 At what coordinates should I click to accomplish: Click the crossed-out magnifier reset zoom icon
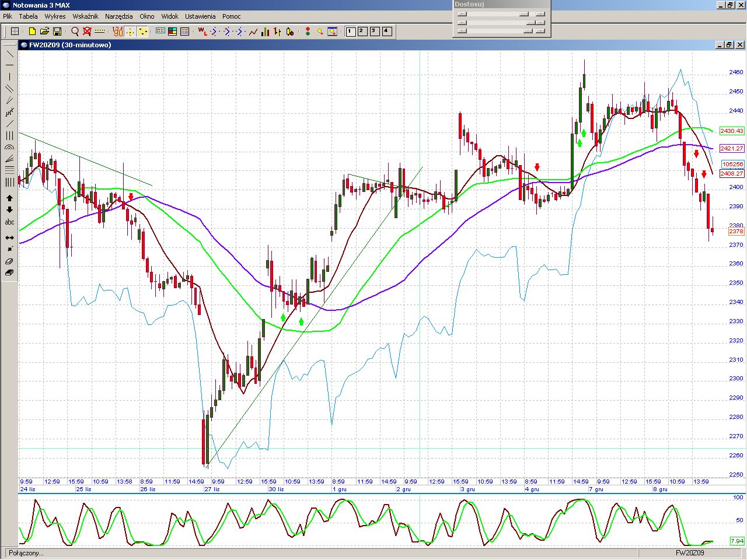87,32
